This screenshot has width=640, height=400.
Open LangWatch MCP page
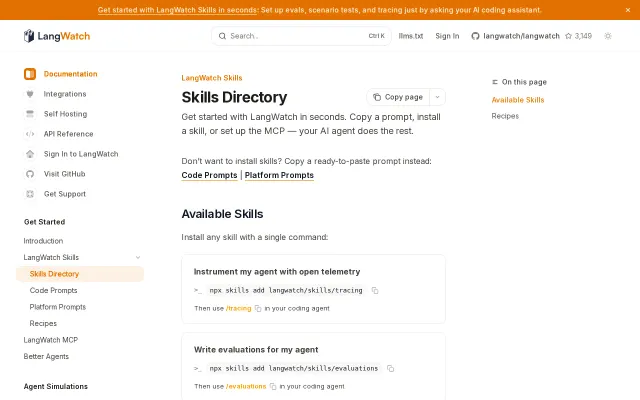(x=51, y=340)
